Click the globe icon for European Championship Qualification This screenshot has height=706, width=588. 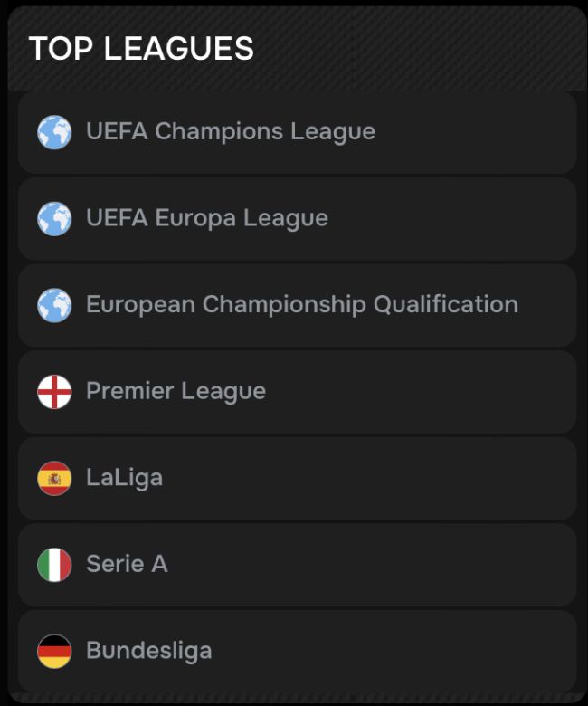pos(54,305)
